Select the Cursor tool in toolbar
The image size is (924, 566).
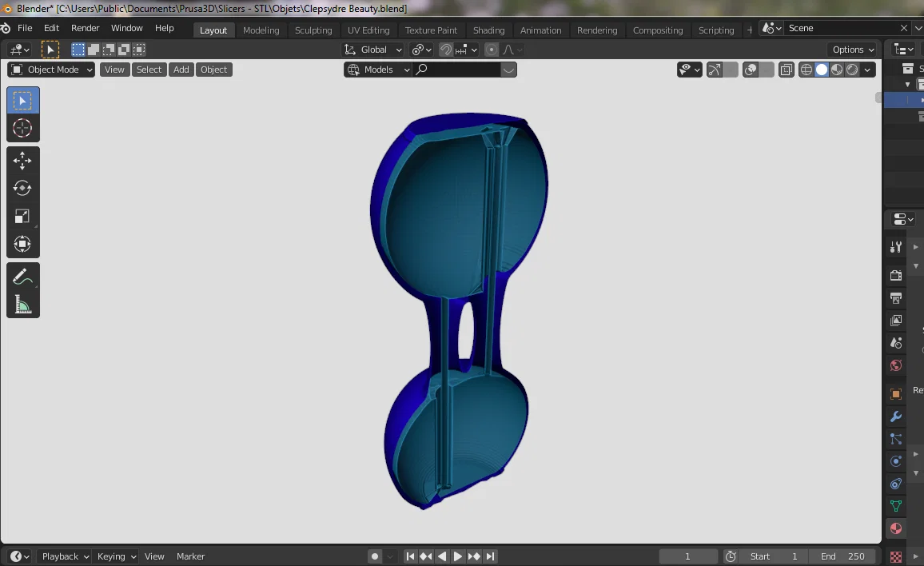(22, 128)
